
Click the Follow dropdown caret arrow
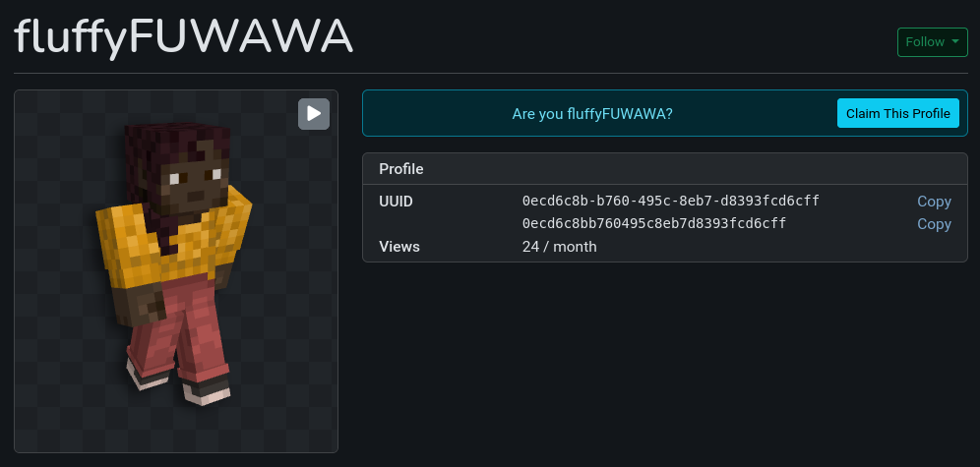click(x=954, y=42)
